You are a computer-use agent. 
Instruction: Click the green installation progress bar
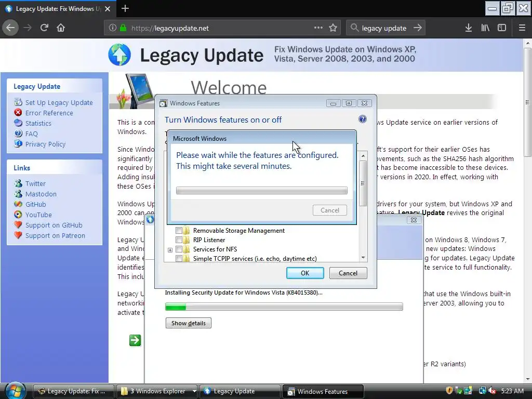(284, 307)
